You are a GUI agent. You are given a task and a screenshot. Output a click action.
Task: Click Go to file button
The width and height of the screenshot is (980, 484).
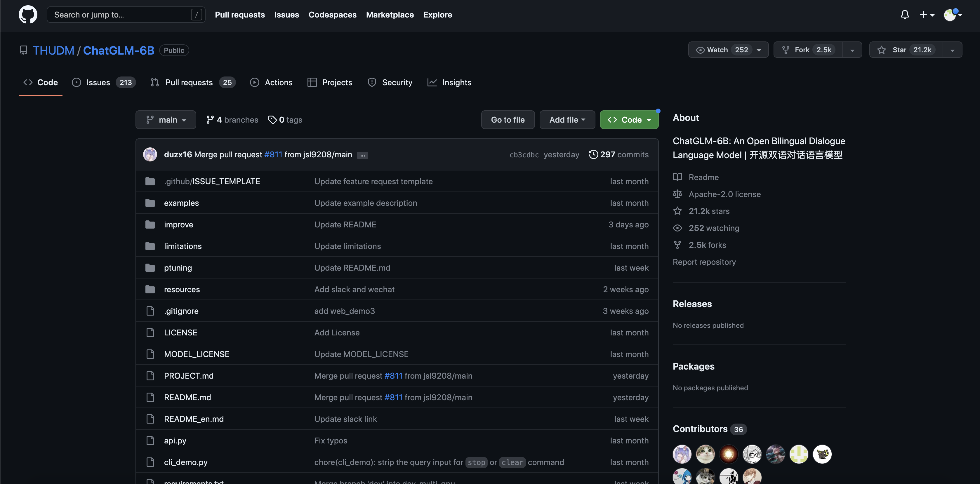coord(508,120)
